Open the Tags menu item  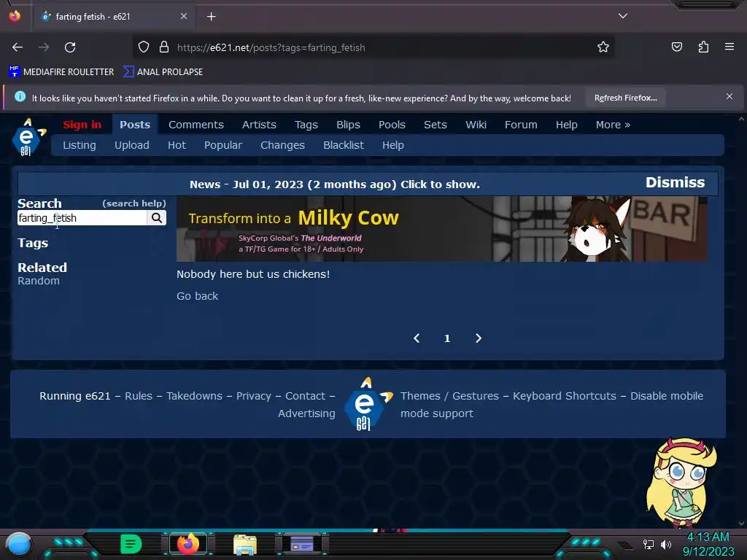(x=306, y=125)
